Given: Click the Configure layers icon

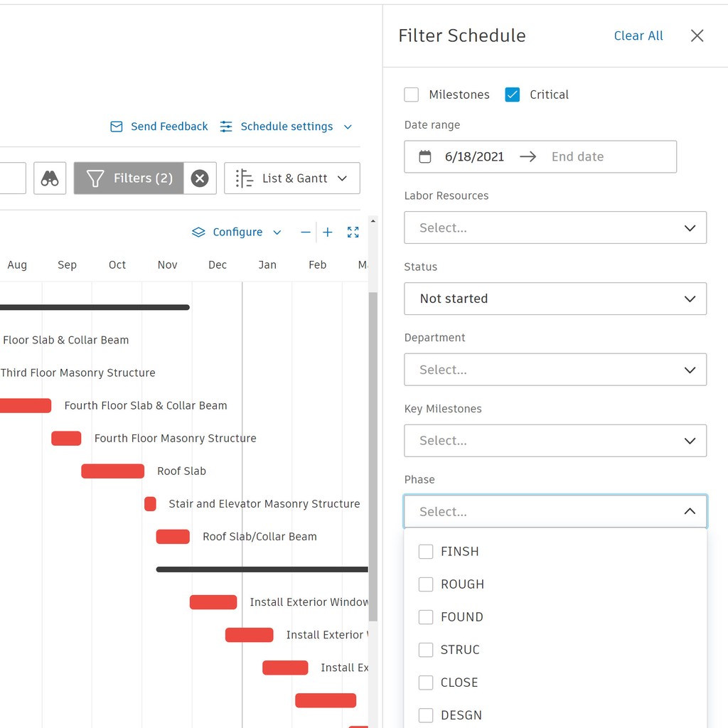Looking at the screenshot, I should 198,232.
